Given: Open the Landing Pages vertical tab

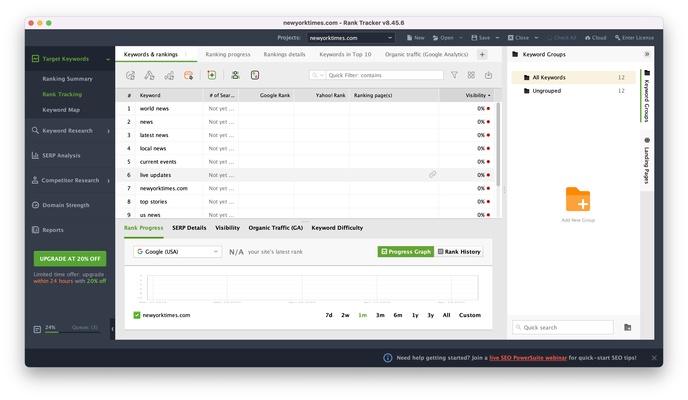Looking at the screenshot, I should [x=647, y=161].
